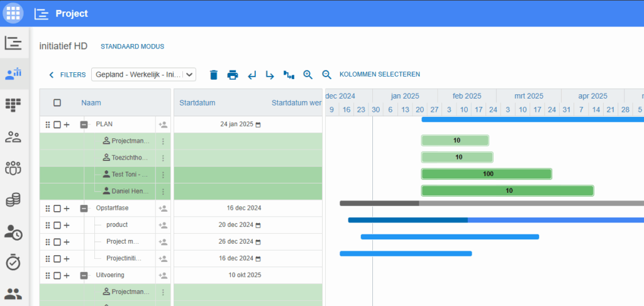Click the STANDAARD MODUS link
This screenshot has width=644, height=306.
click(132, 46)
